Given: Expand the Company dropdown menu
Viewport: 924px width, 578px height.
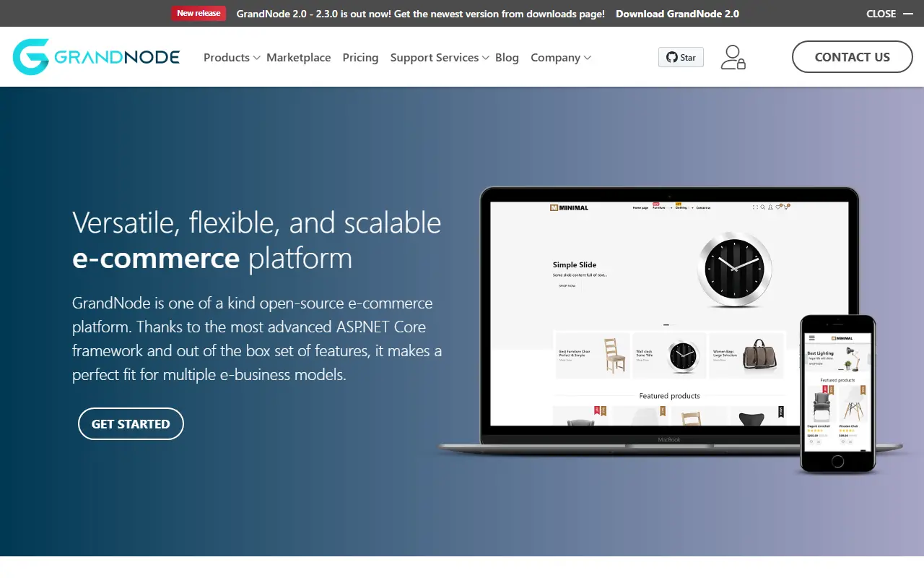Looking at the screenshot, I should click(x=561, y=57).
